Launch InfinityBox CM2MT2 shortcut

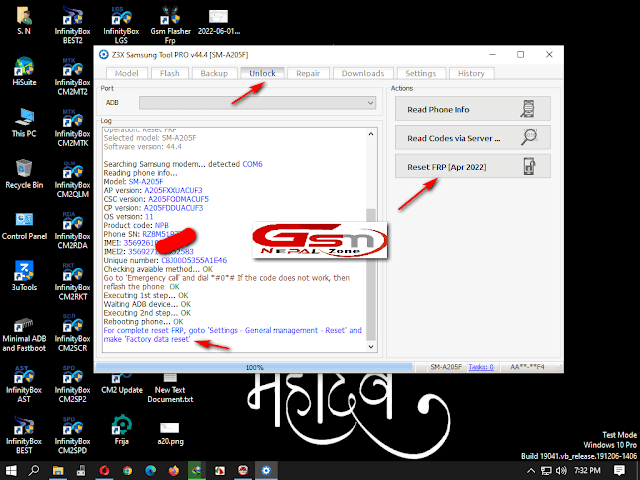pyautogui.click(x=73, y=76)
